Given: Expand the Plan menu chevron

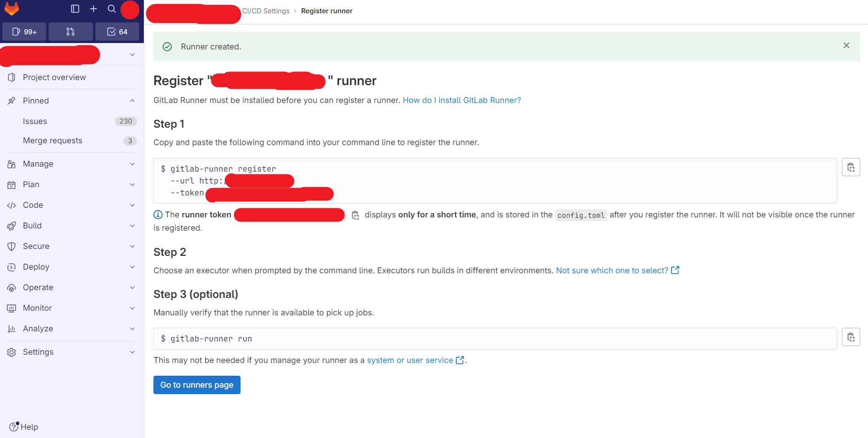Looking at the screenshot, I should 132,184.
